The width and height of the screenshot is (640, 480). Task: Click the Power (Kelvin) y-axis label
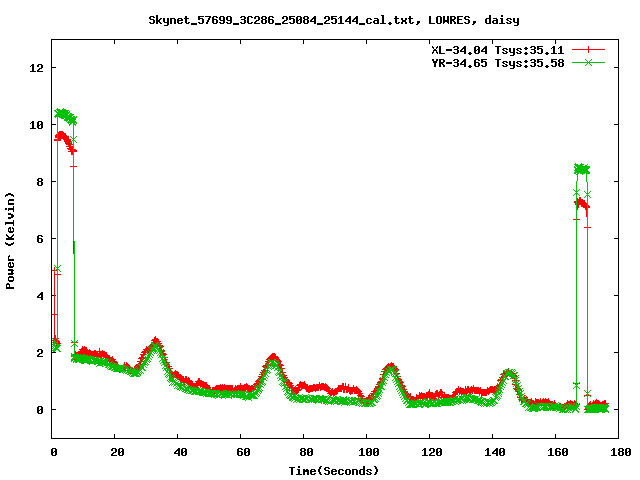coord(10,241)
